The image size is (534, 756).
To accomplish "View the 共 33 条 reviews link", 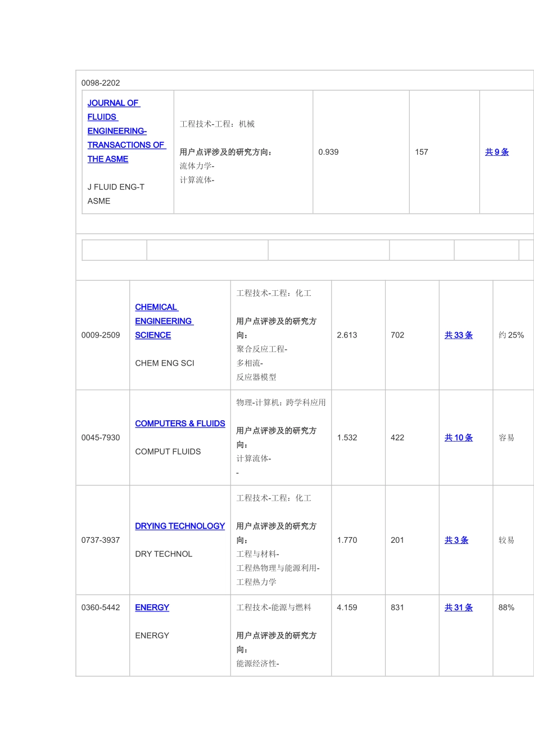I will (459, 335).
